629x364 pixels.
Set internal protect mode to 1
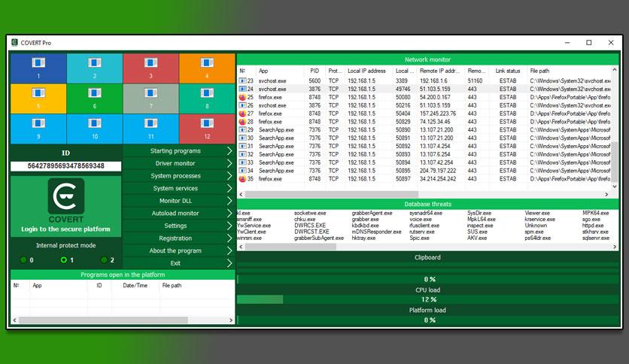[x=63, y=259]
